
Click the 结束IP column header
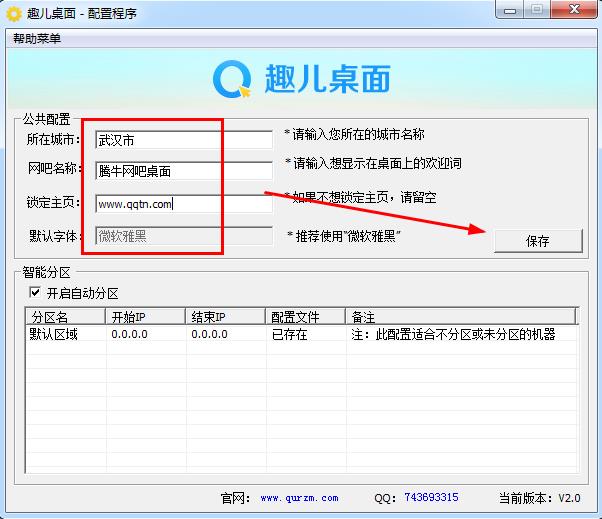pos(226,317)
